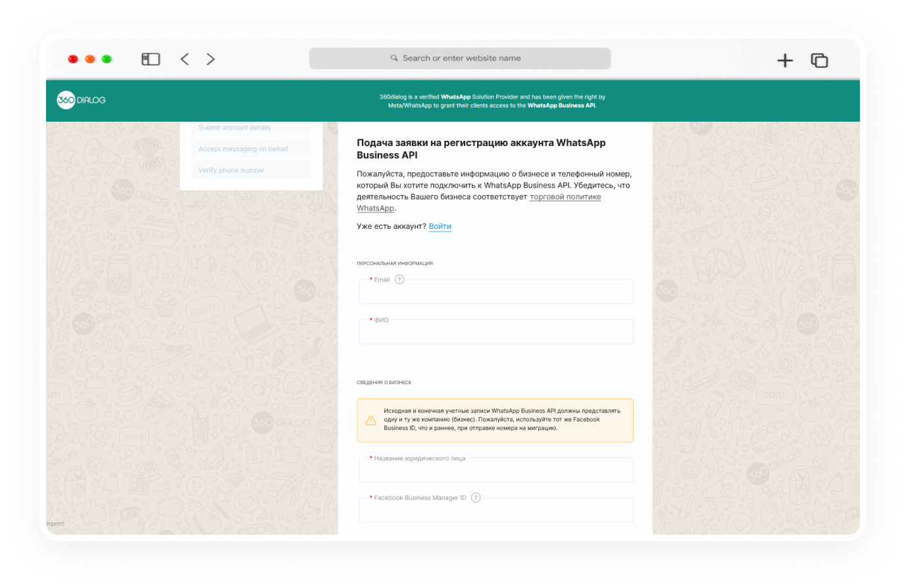Image resolution: width=906 pixels, height=588 pixels.
Task: Click the help icon next to Email
Action: (x=399, y=280)
